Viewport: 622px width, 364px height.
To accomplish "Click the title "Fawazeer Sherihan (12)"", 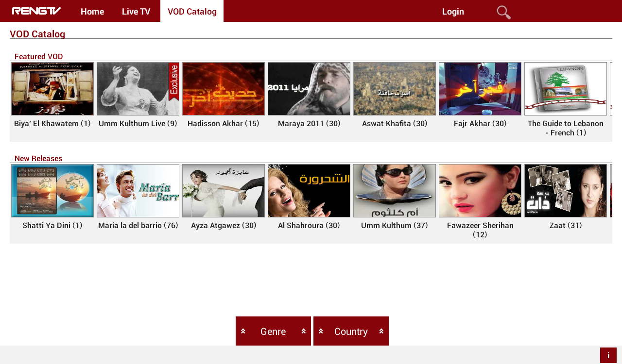I will pyautogui.click(x=480, y=230).
